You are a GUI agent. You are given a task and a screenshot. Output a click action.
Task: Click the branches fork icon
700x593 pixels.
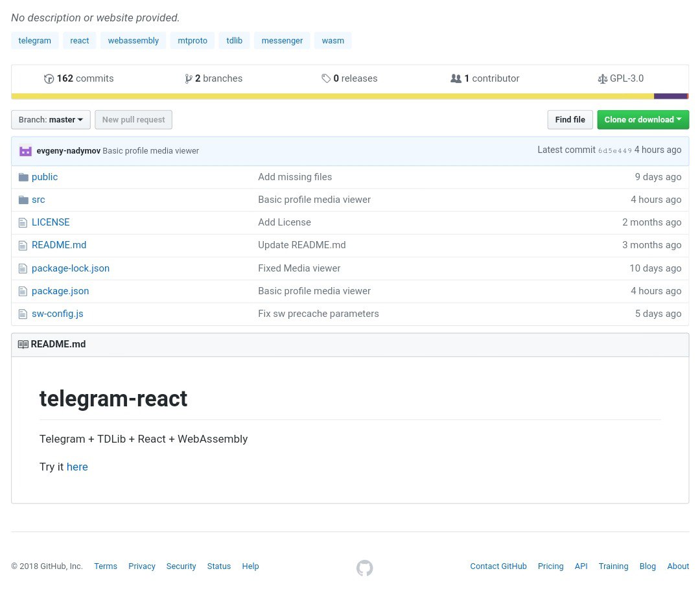click(189, 78)
